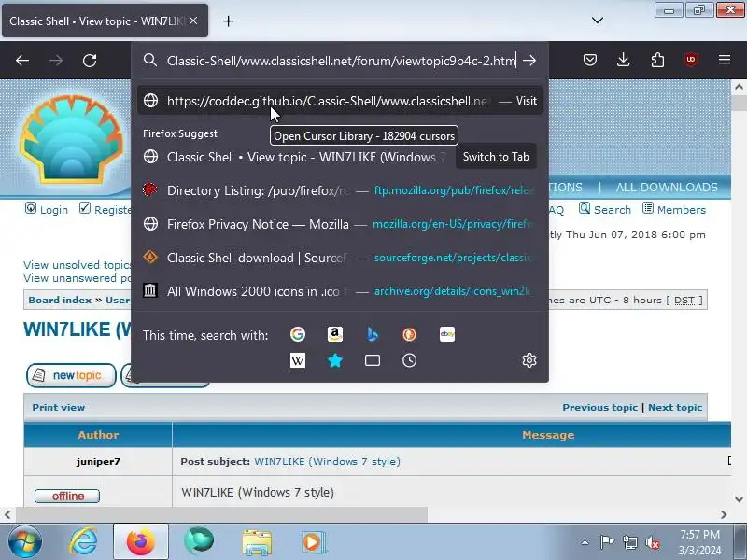747x560 pixels.
Task: Open new tab with plus button
Action: coord(228,21)
